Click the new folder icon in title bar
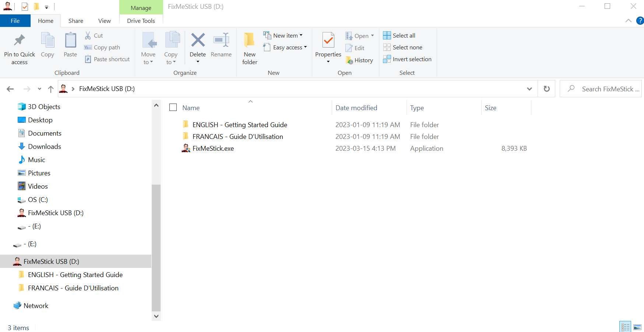 click(36, 7)
